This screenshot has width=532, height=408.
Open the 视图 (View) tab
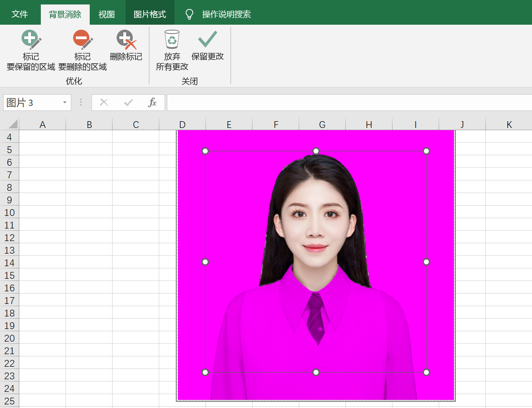click(107, 14)
